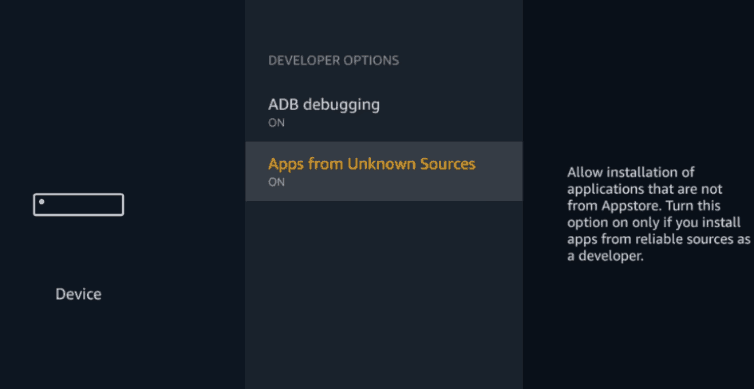This screenshot has height=389, width=754.
Task: Click the ADB debugging title text
Action: point(324,105)
